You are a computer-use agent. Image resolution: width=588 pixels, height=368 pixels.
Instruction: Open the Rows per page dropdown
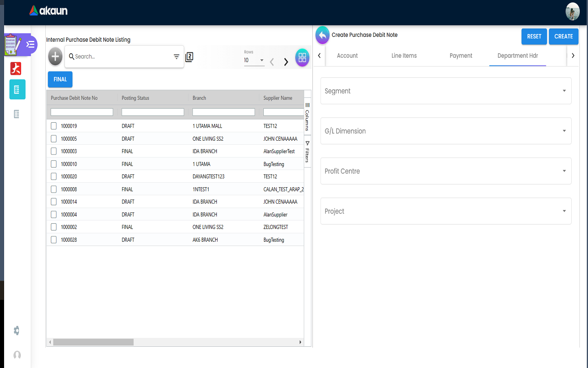click(x=254, y=60)
